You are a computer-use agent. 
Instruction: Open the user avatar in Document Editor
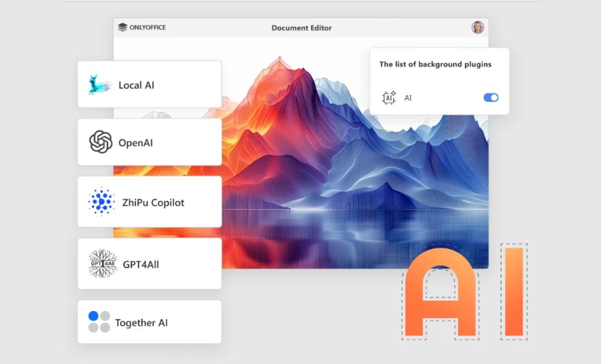click(x=478, y=27)
